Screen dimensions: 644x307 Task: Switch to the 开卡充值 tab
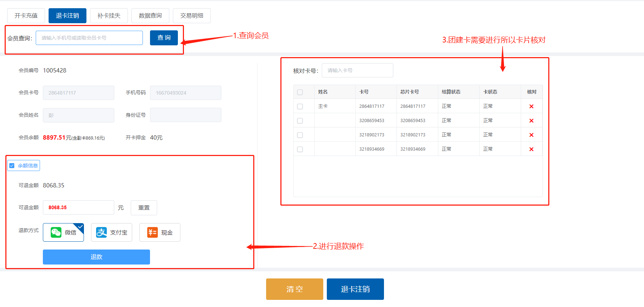pyautogui.click(x=26, y=16)
